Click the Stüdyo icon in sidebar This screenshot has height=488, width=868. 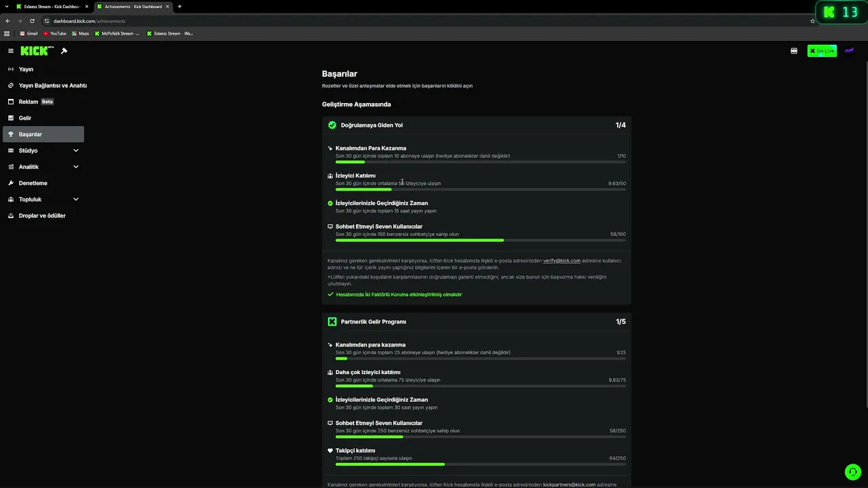click(11, 150)
